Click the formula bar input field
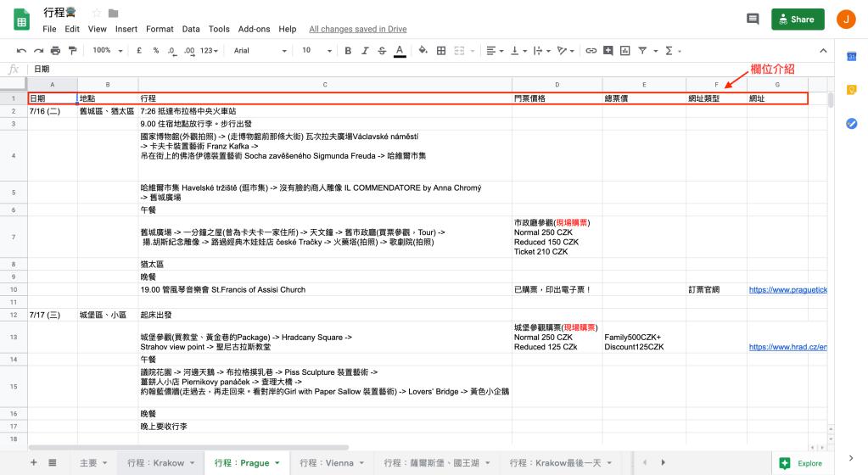This screenshot has height=475, width=868. 424,69
